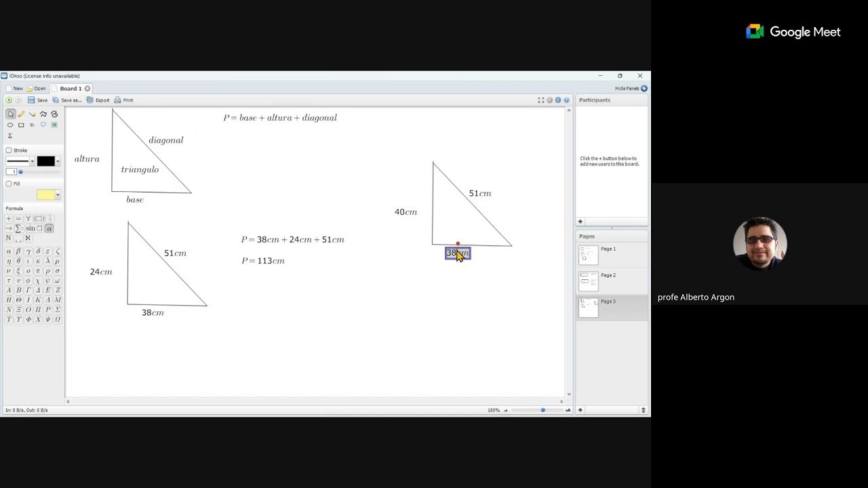This screenshot has width=868, height=488.
Task: Open Page 2 thumbnail
Action: (x=588, y=281)
